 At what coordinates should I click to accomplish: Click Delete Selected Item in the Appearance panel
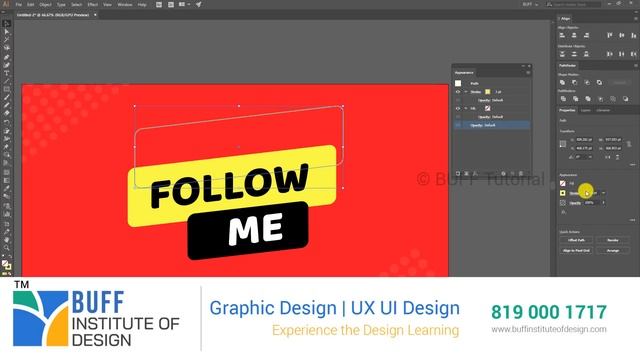coord(521,174)
